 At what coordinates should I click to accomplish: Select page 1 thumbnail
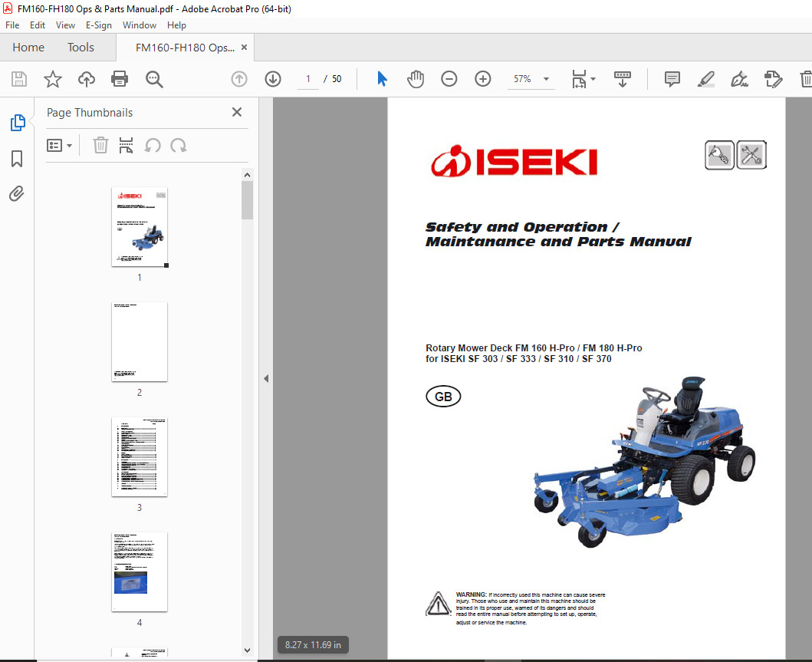coord(140,227)
